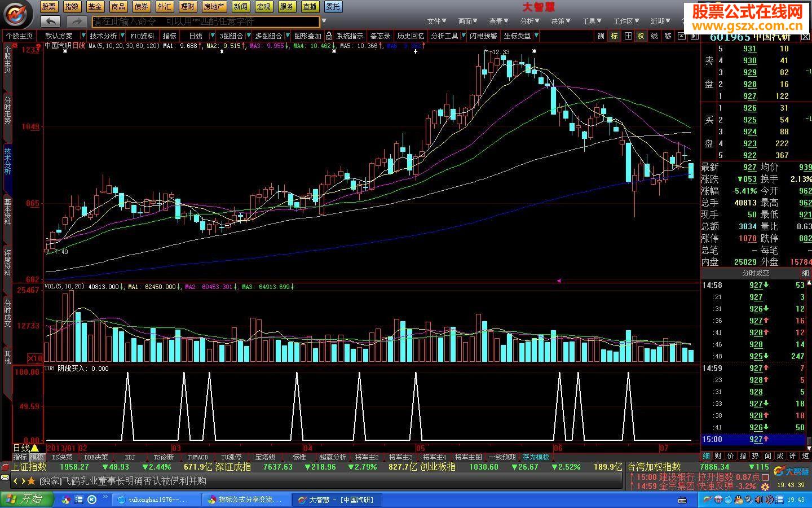Click the 股票 category button
Image resolution: width=812 pixels, height=508 pixels.
click(49, 7)
